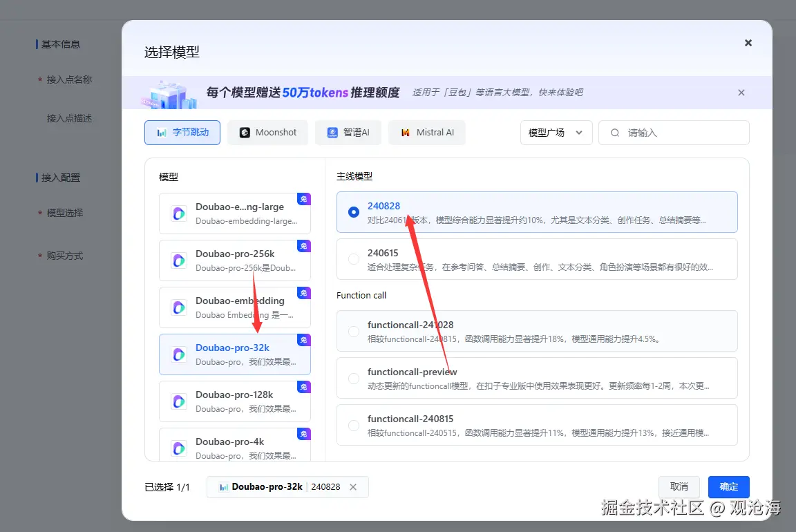796x532 pixels.
Task: Confirm selection with the 确定 button
Action: tap(728, 487)
